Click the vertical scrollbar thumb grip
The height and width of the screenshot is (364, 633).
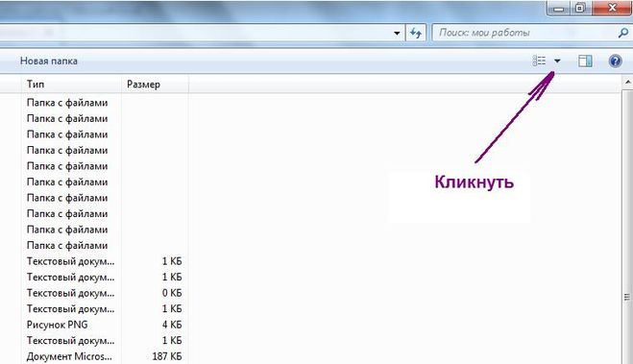click(627, 297)
